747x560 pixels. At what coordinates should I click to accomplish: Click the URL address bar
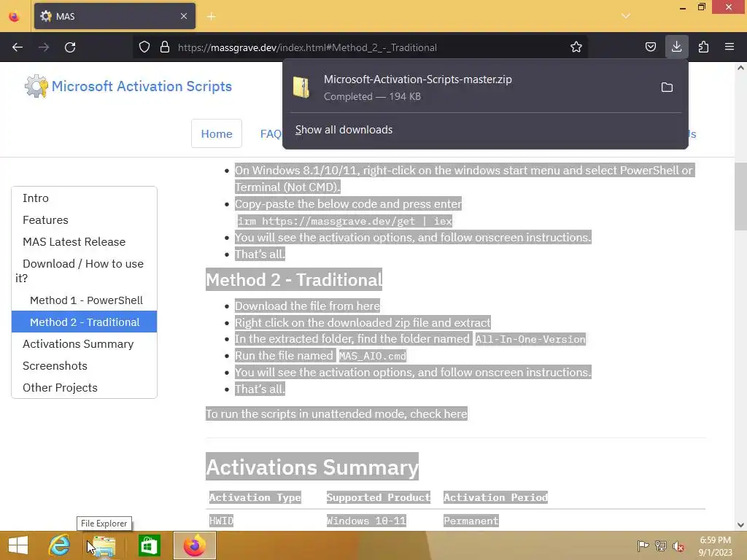click(362, 47)
